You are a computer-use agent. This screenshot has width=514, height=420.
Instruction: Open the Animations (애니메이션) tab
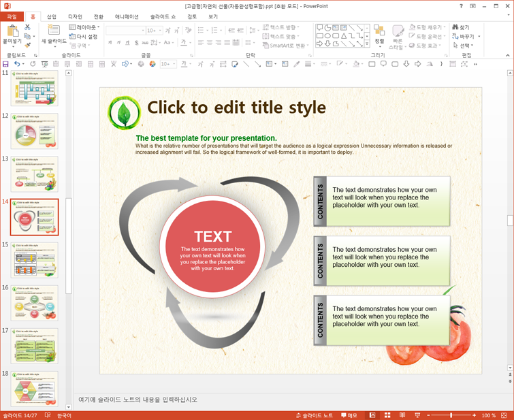[x=127, y=16]
